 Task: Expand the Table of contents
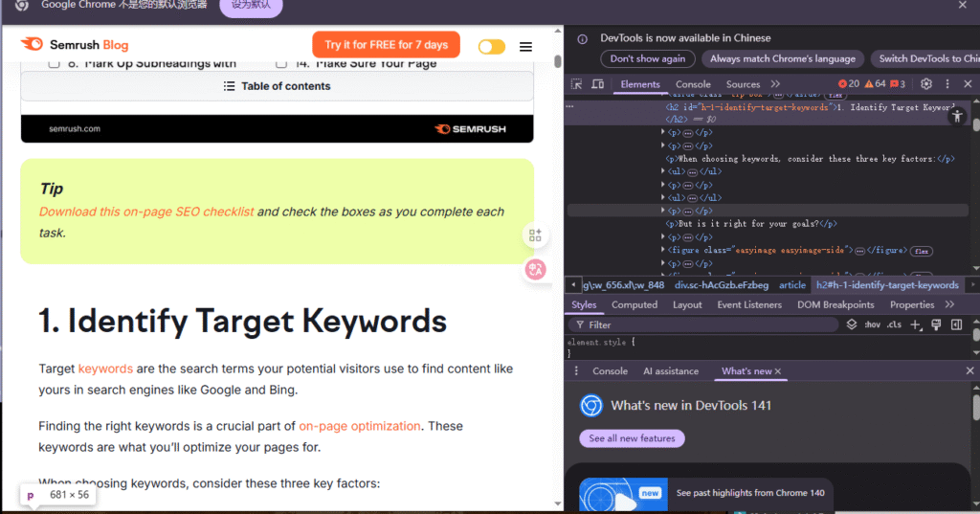[277, 86]
